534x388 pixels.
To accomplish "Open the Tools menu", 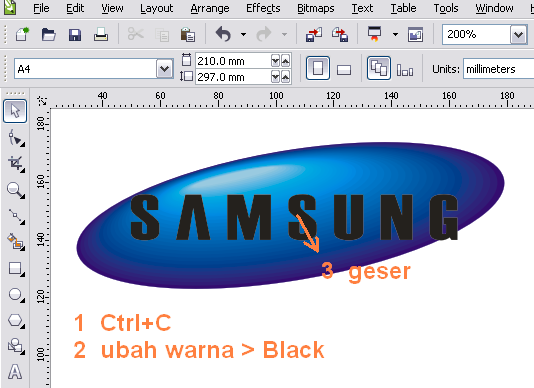I will coord(446,8).
